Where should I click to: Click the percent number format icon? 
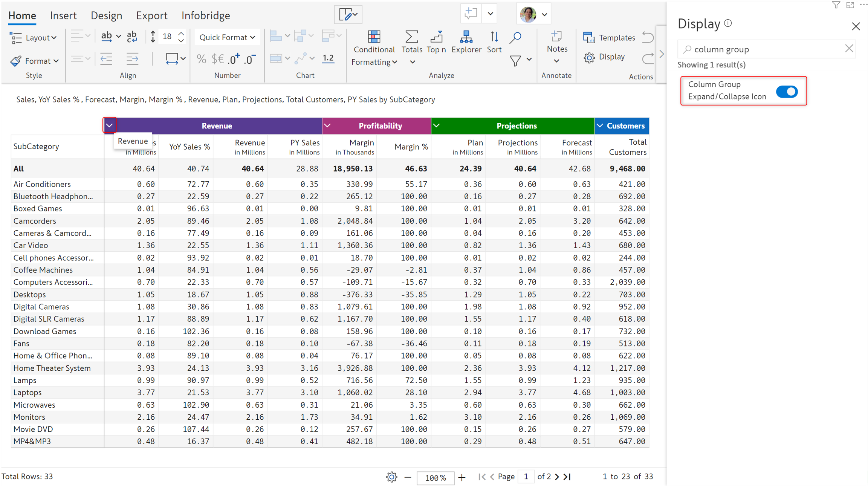click(x=202, y=59)
